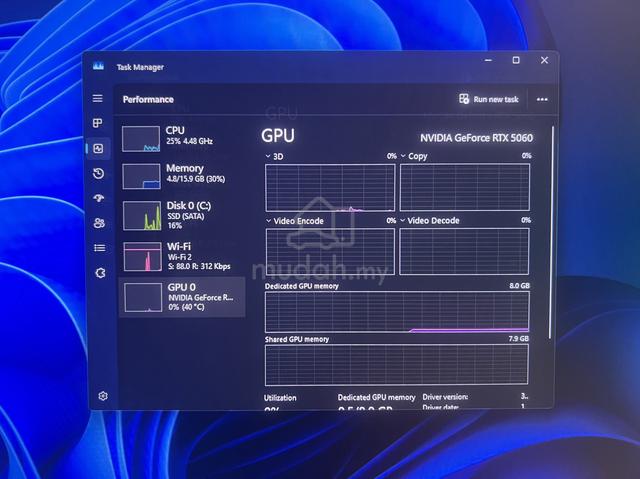Click the Shared GPU memory graph
Image resolution: width=640 pixels, height=479 pixels.
click(396, 365)
